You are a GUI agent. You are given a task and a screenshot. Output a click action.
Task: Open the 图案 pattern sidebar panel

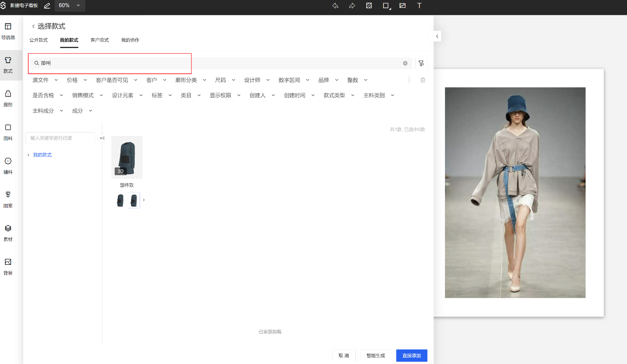click(8, 199)
